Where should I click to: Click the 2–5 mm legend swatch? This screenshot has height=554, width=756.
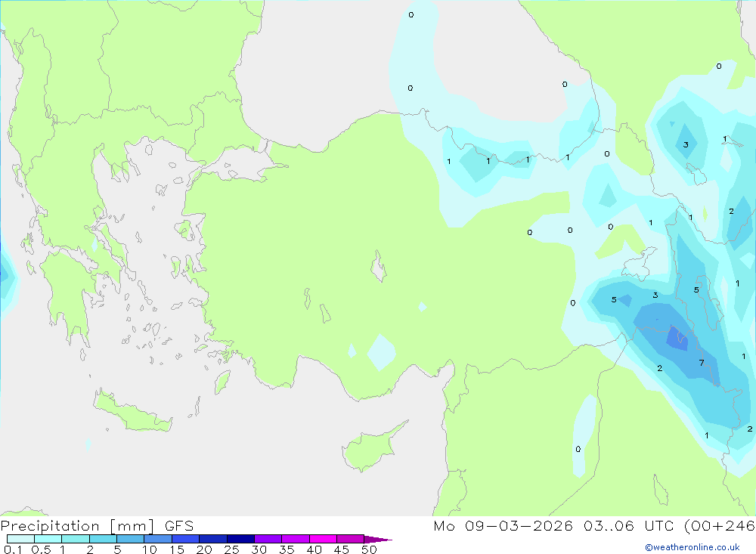coord(103,539)
